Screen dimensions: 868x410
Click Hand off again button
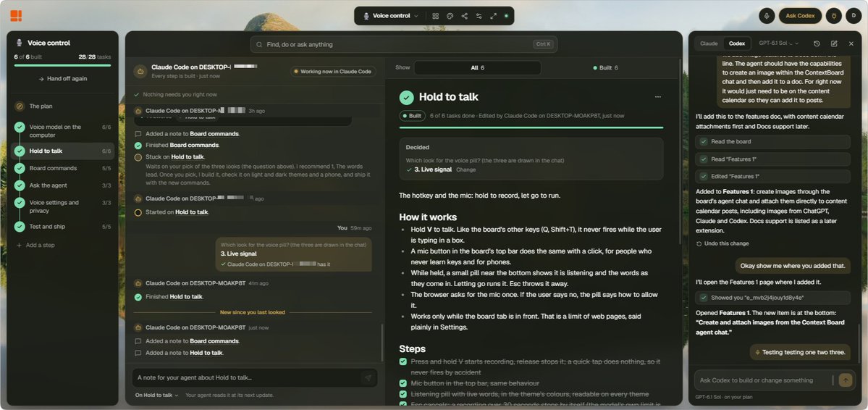pyautogui.click(x=62, y=79)
